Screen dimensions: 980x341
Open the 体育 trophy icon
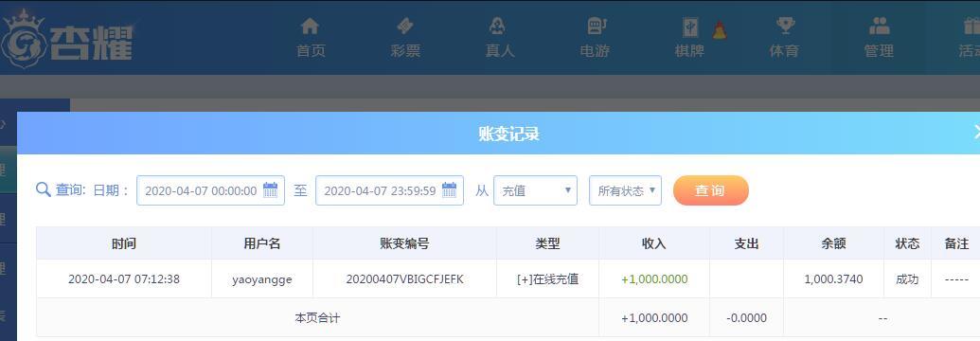click(785, 27)
